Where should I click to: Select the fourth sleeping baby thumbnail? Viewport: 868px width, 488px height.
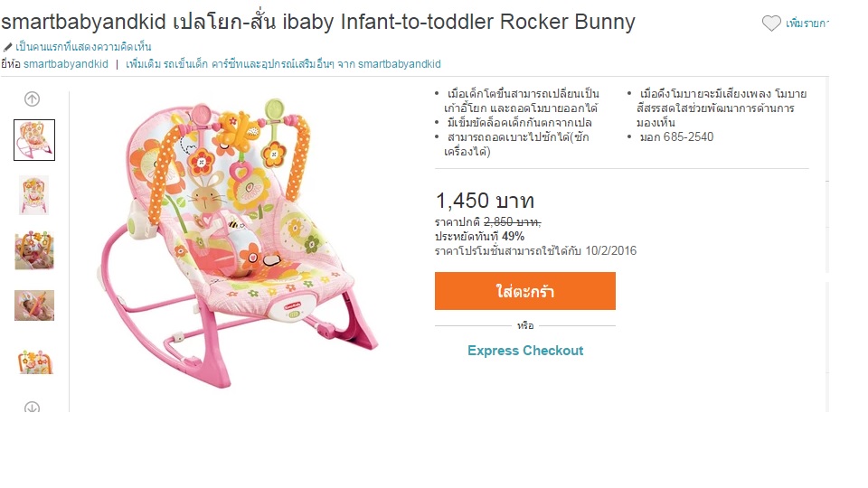point(34,305)
